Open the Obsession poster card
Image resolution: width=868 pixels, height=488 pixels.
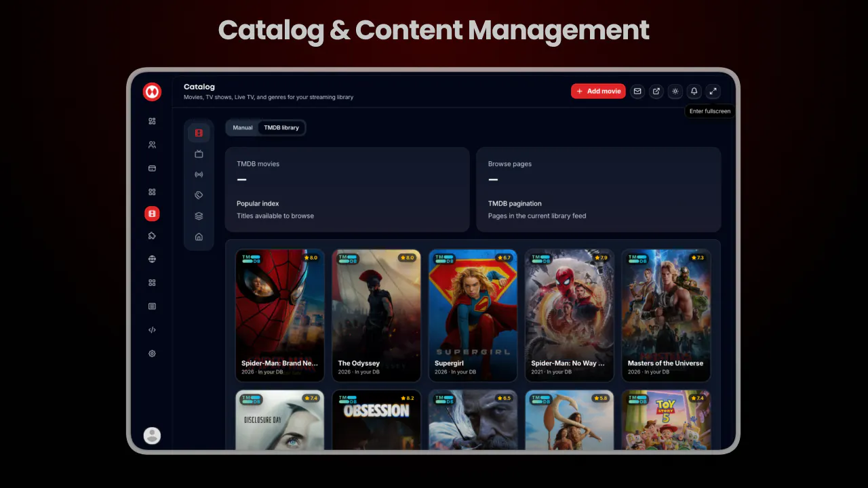coord(376,420)
